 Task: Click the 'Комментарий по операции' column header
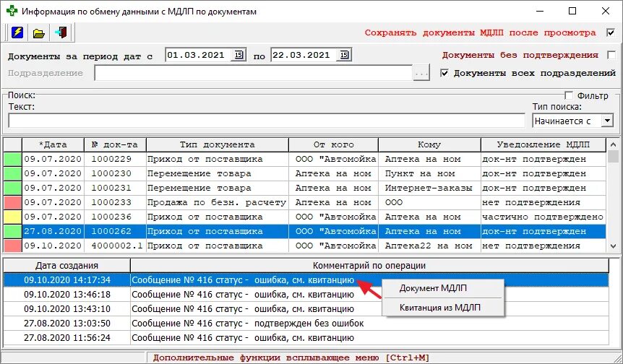pyautogui.click(x=369, y=266)
